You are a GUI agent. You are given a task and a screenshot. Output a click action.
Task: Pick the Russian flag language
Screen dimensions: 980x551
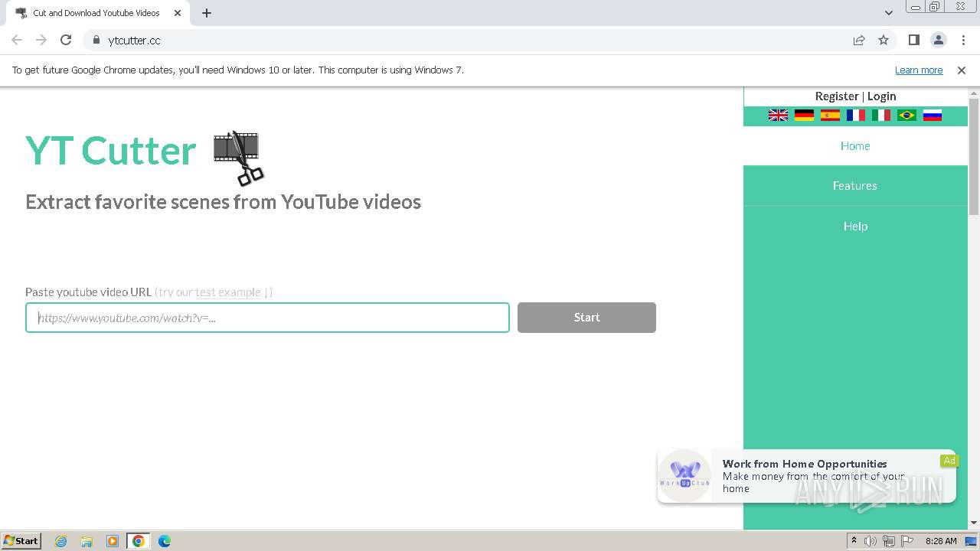pyautogui.click(x=932, y=116)
